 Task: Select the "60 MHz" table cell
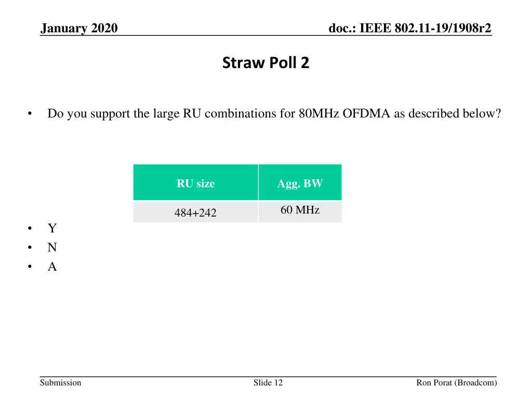(300, 210)
